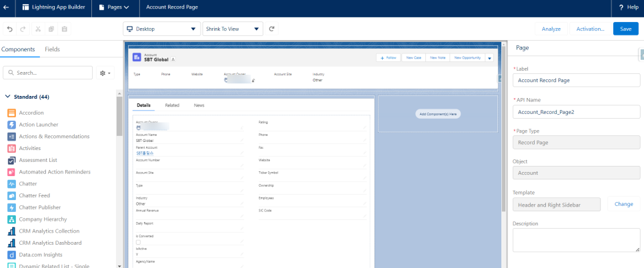Viewport: 644px width, 268px height.
Task: Select the Data.com Insights component icon
Action: (11, 255)
